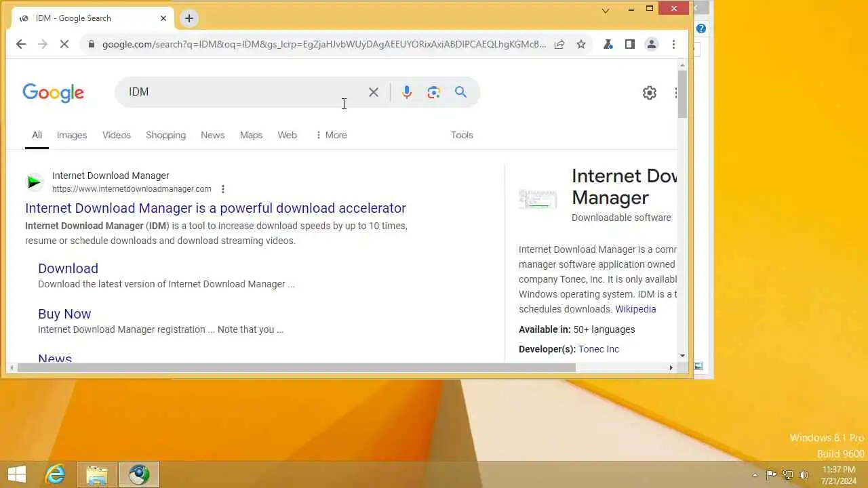Open the tab search chevron
868x488 pixels.
[606, 10]
